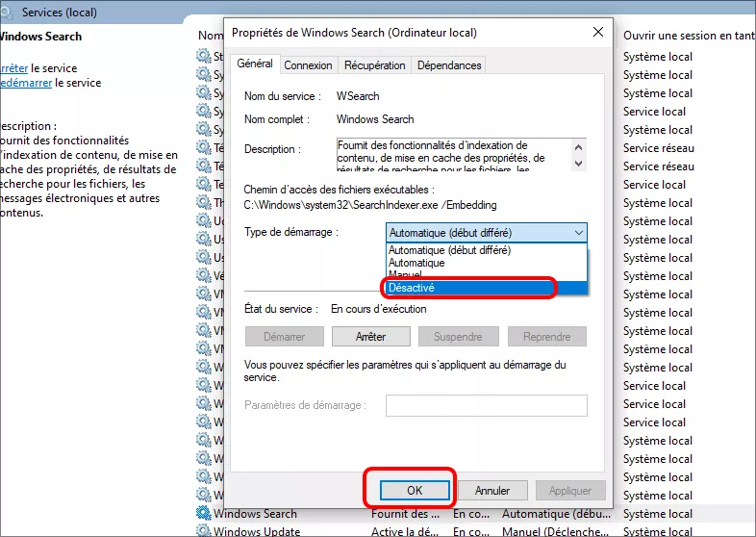Switch to the Connexion tab

pyautogui.click(x=308, y=65)
